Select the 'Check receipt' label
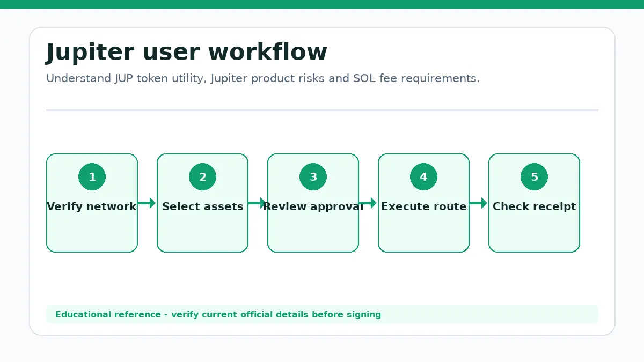 (x=534, y=206)
